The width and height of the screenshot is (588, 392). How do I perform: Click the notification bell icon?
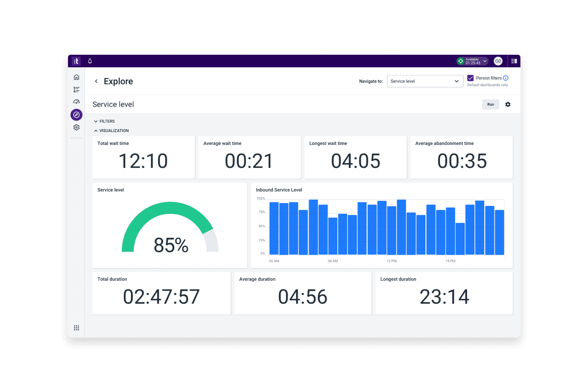pos(90,61)
